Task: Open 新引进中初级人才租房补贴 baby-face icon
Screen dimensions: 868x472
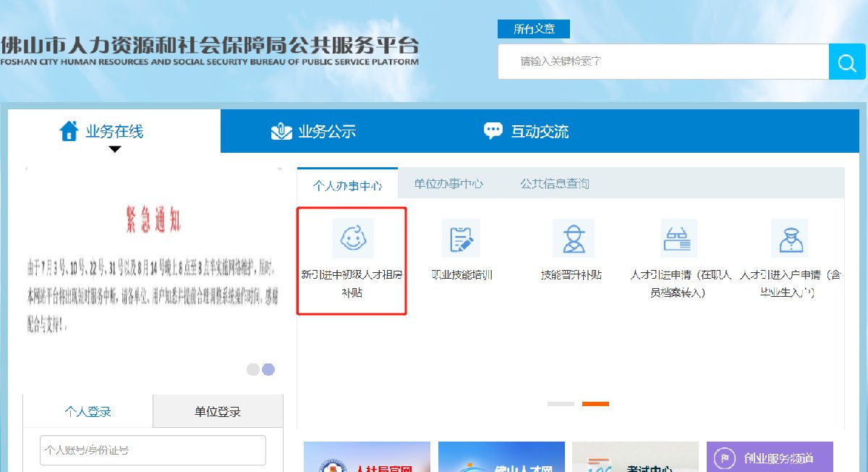Action: [352, 238]
